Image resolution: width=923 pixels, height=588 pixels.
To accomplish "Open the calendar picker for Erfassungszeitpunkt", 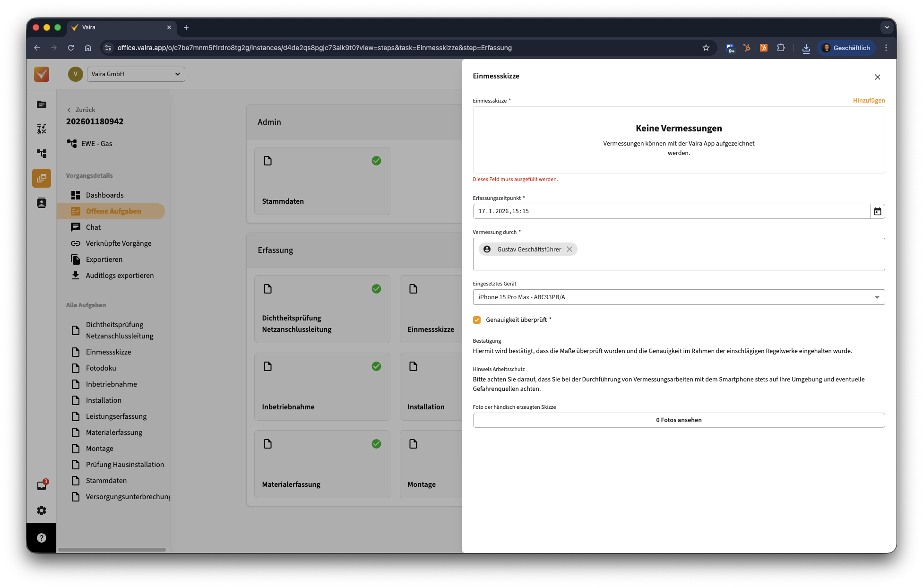I will tap(877, 211).
